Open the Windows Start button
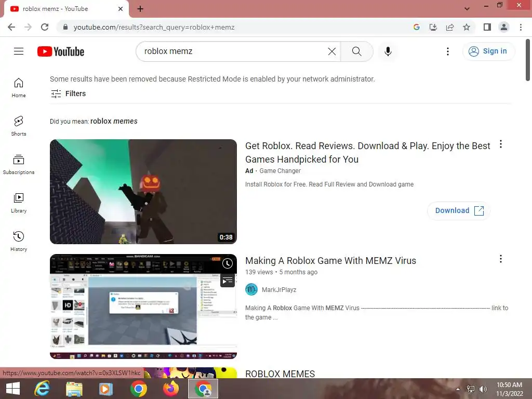The width and height of the screenshot is (532, 399). 13,389
